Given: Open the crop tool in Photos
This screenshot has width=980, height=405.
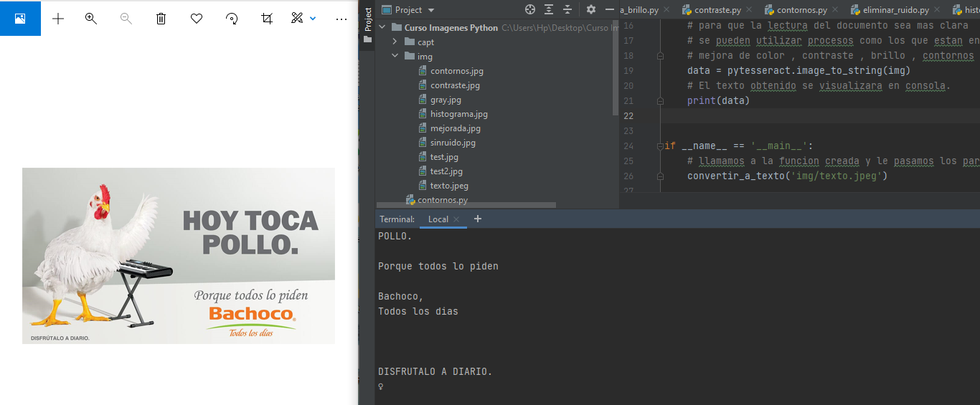Looking at the screenshot, I should [267, 19].
